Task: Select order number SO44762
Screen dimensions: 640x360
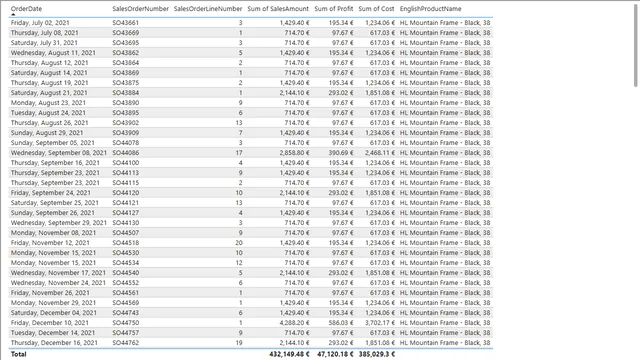Action: click(x=126, y=343)
